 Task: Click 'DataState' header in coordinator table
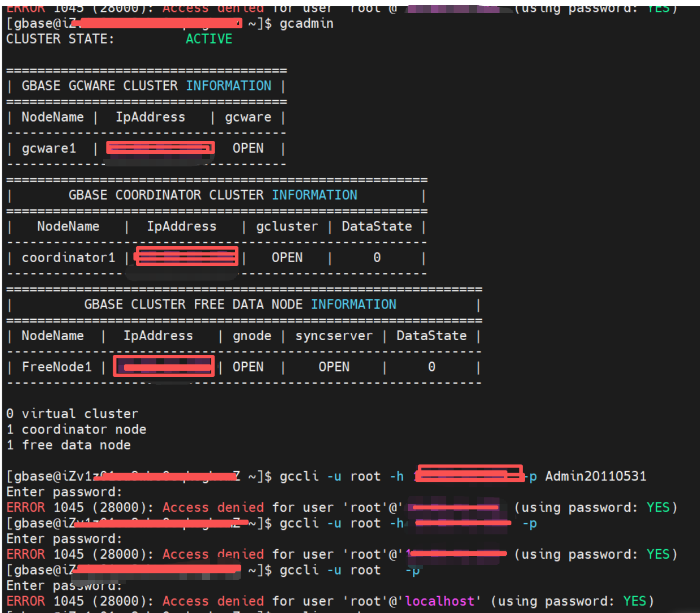coord(377,226)
